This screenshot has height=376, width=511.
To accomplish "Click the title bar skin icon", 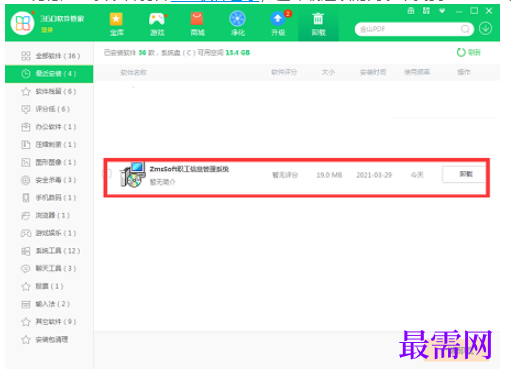I will [426, 11].
